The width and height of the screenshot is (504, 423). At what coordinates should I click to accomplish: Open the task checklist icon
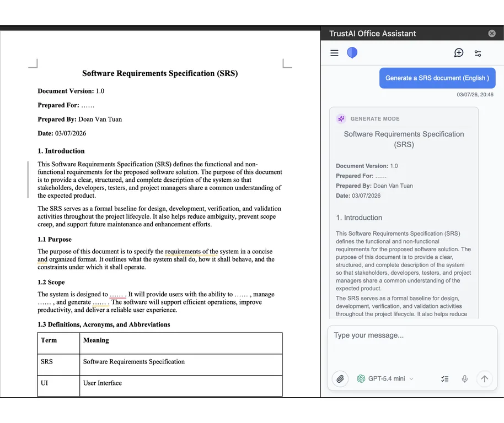(x=444, y=379)
